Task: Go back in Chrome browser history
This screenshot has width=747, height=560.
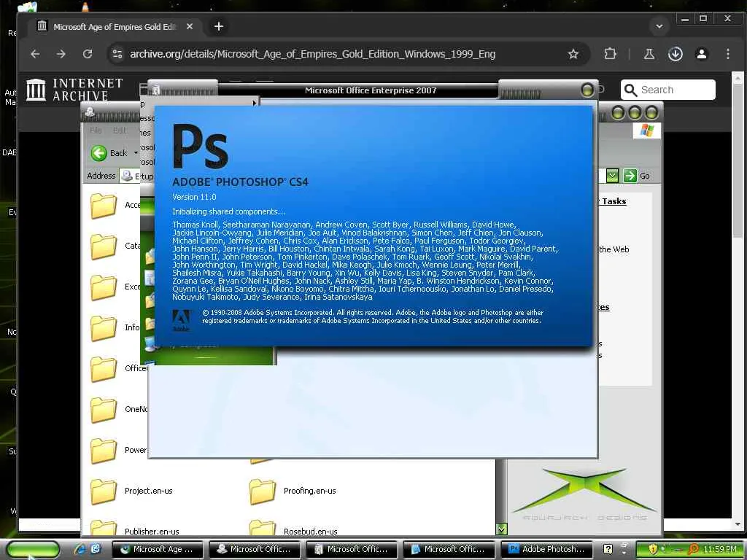Action: (x=35, y=54)
